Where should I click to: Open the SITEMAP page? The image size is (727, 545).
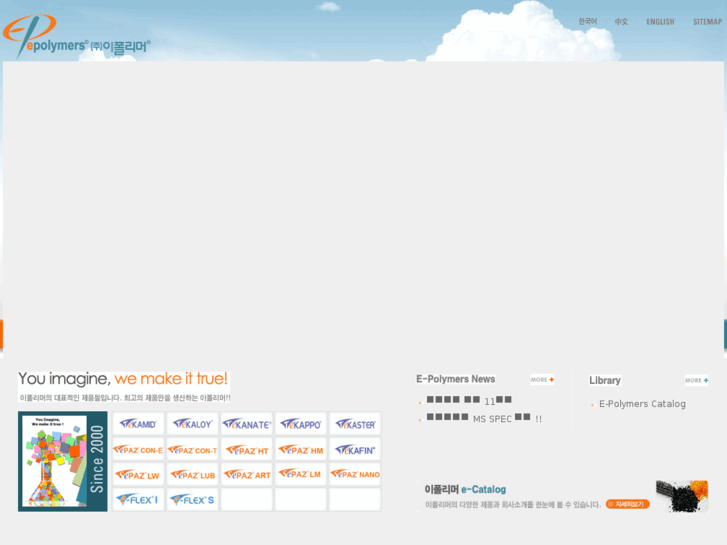point(707,22)
